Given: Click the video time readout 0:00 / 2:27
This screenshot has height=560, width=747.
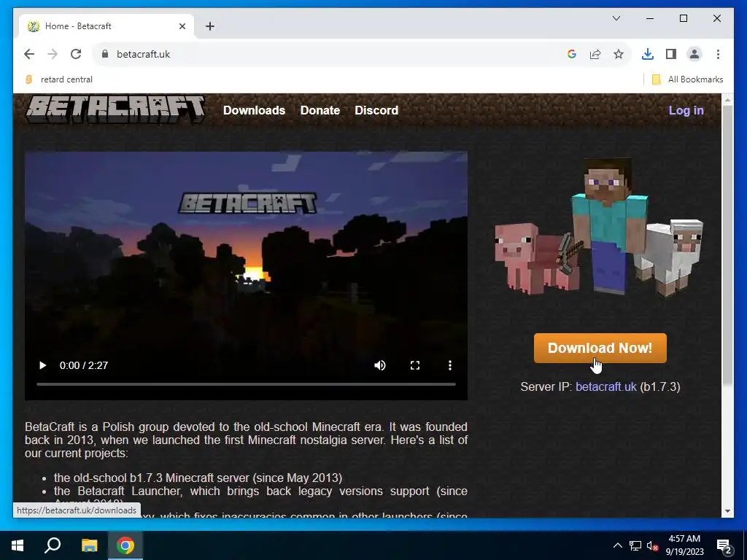Looking at the screenshot, I should pyautogui.click(x=84, y=365).
